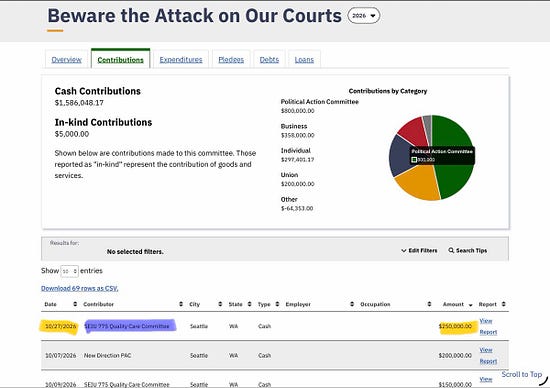The height and width of the screenshot is (388, 550).
Task: Click the 10/27/2026 date cell
Action: 61,326
